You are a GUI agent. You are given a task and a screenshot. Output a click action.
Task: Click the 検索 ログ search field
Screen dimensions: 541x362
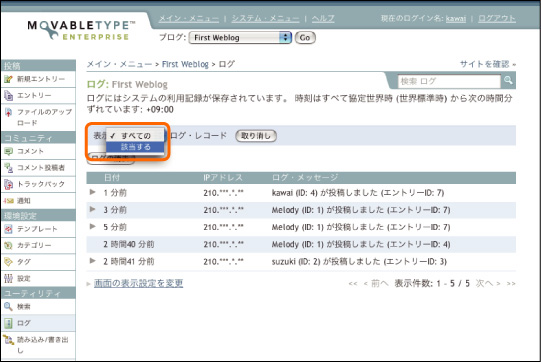click(449, 81)
